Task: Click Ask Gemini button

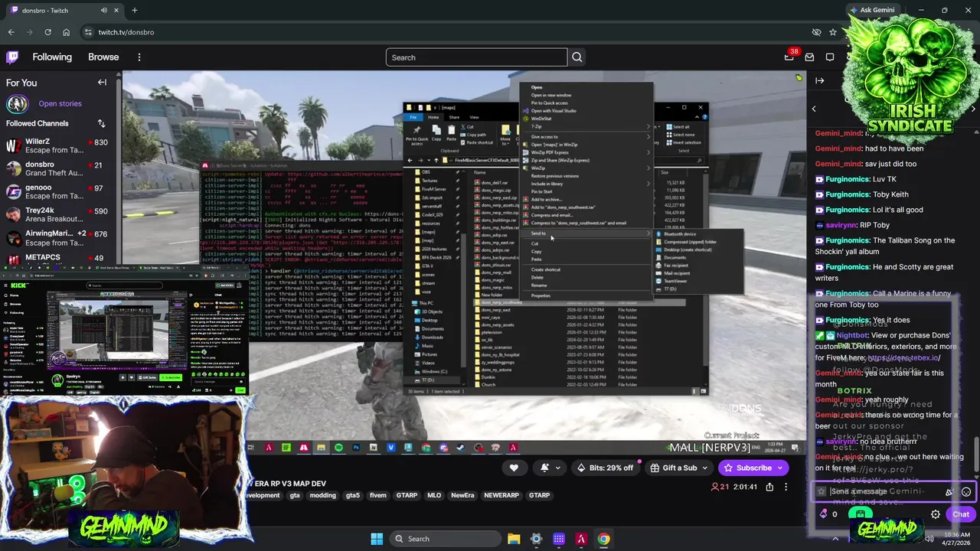Action: 872,10
